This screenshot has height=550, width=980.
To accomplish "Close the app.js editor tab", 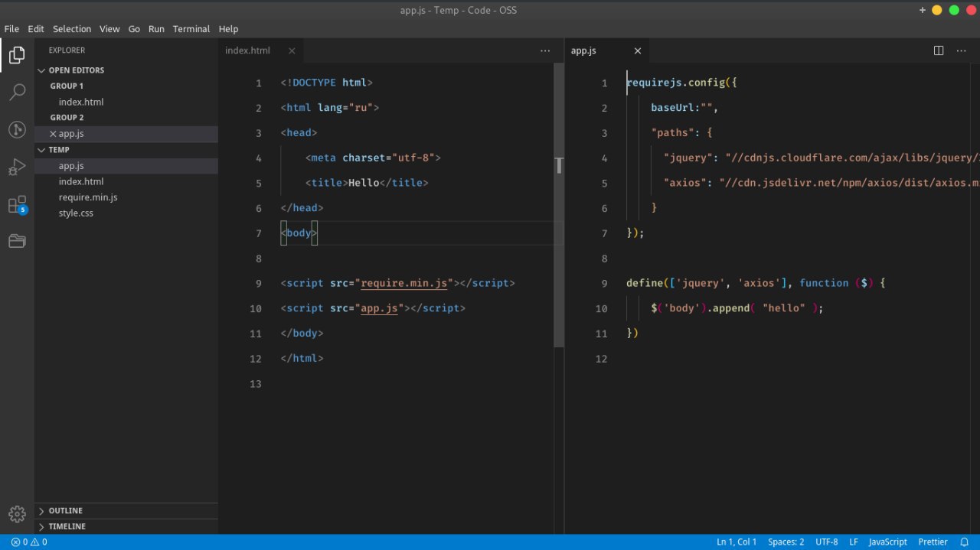I will 638,50.
